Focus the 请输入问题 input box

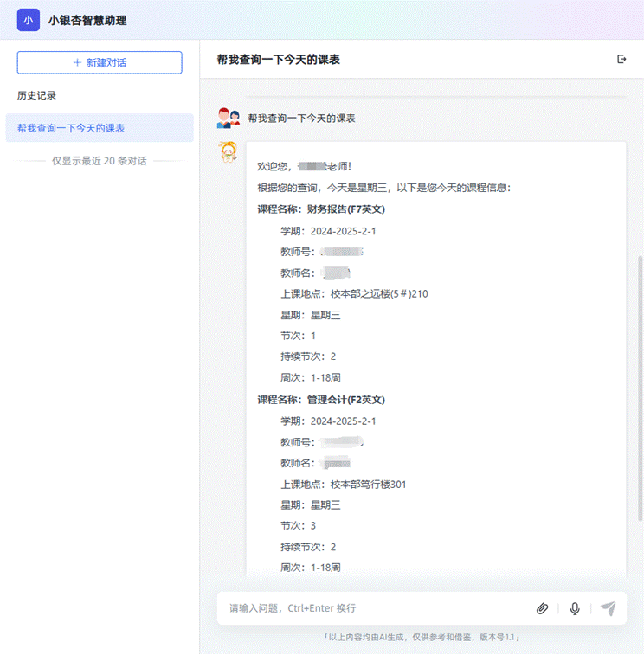tap(372, 608)
